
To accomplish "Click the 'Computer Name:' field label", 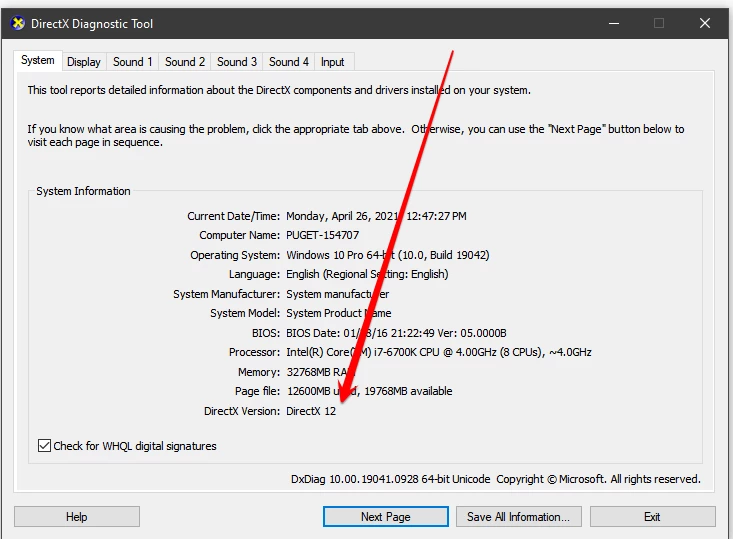I will (x=239, y=235).
